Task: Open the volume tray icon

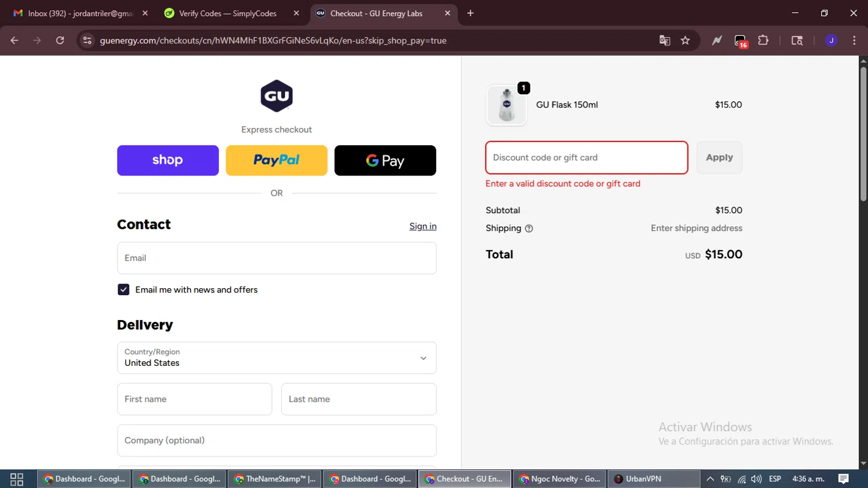Action: pos(756,479)
